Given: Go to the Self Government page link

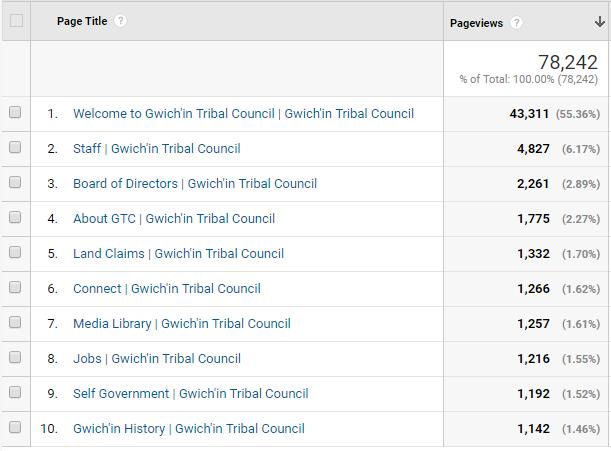Looking at the screenshot, I should click(190, 394).
